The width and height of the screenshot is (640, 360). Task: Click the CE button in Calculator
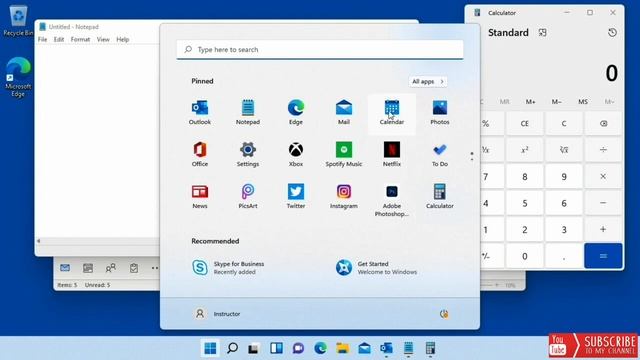pos(524,123)
